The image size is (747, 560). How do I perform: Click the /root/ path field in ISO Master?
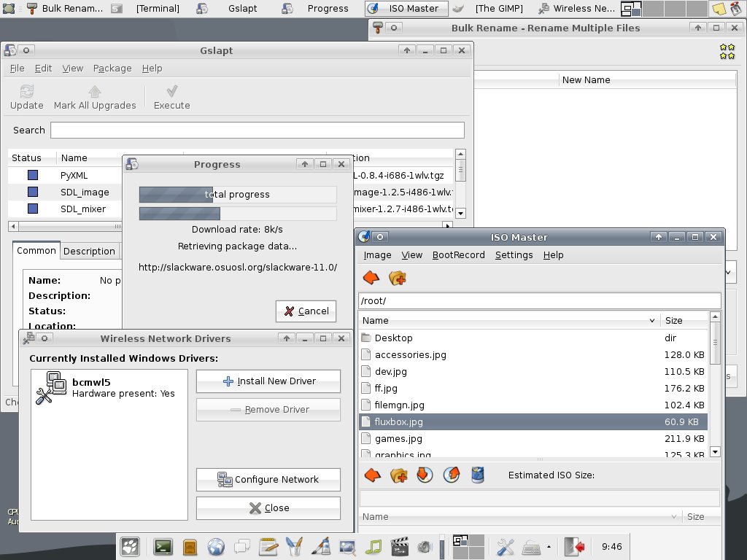(539, 300)
